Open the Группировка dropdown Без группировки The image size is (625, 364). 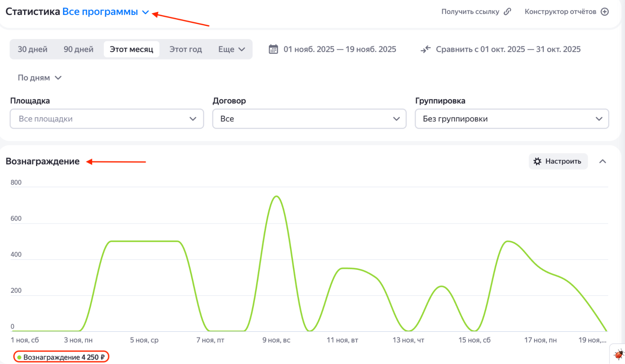[x=512, y=119]
